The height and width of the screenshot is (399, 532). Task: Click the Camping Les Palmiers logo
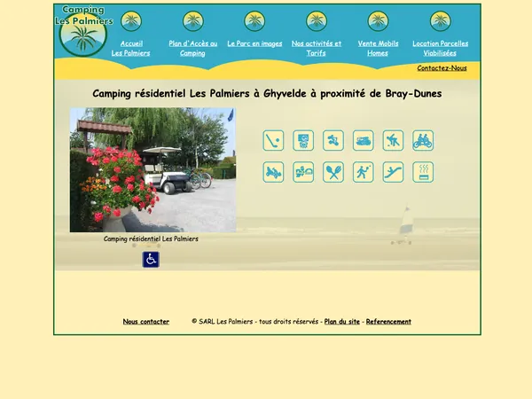point(83,31)
